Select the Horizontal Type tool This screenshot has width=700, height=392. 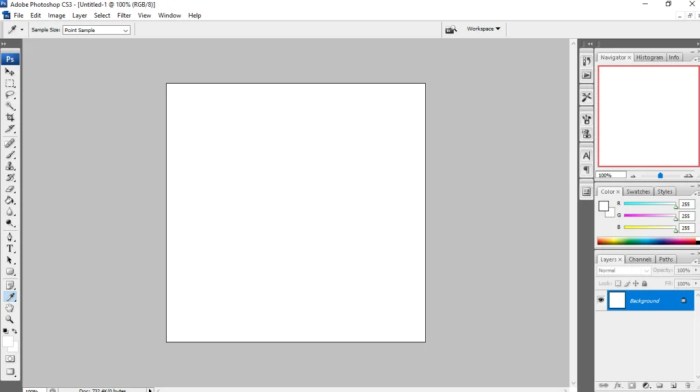(10, 249)
